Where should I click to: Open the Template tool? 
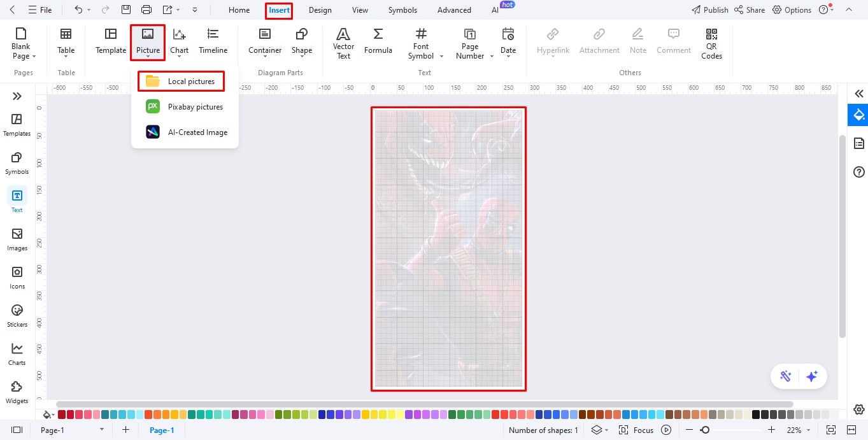tap(111, 42)
